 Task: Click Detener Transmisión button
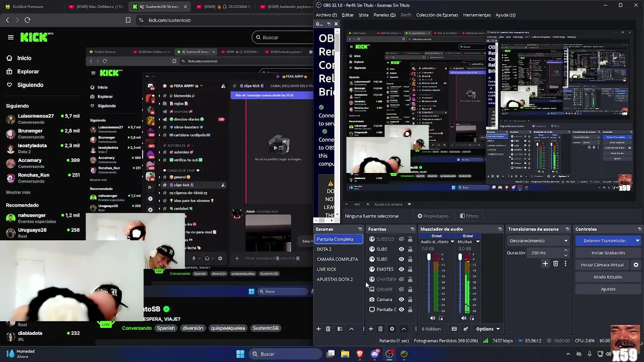604,241
